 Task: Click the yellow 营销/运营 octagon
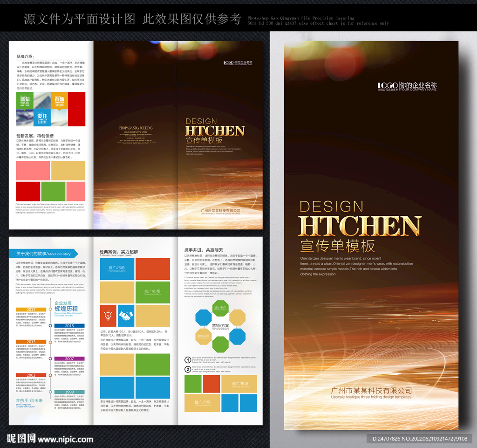(x=203, y=336)
